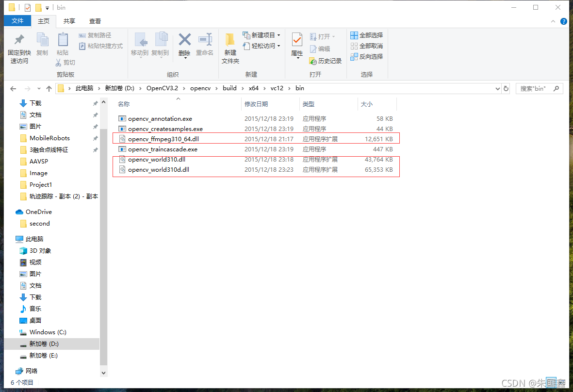Image resolution: width=573 pixels, height=392 pixels.
Task: Open Project1 folder in sidebar
Action: (41, 185)
